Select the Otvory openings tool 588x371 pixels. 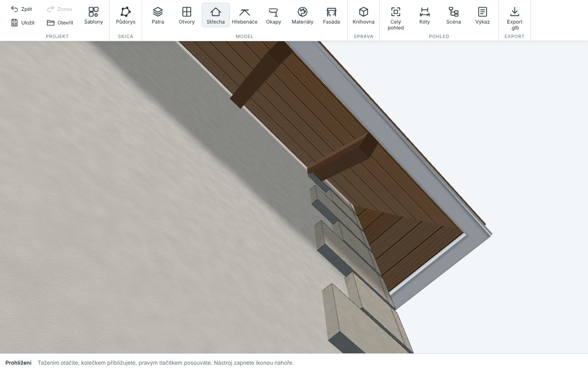click(187, 15)
